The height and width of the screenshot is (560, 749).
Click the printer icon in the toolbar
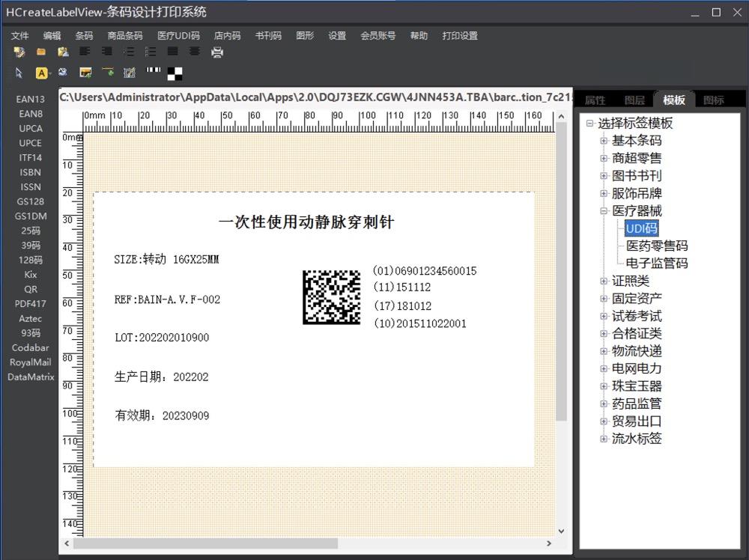click(x=217, y=52)
